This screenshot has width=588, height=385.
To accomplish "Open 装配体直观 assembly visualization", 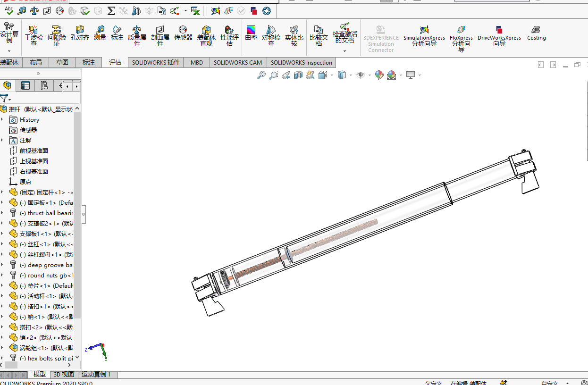I will 206,36.
